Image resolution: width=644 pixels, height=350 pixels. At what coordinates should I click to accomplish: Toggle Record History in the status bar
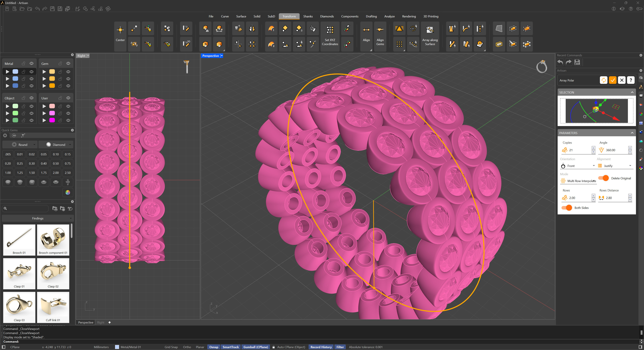[321, 347]
